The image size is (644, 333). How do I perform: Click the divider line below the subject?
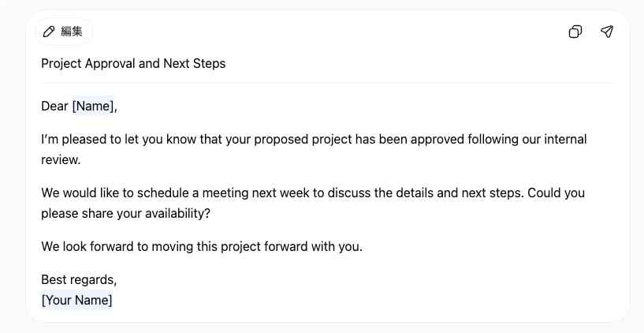(327, 82)
